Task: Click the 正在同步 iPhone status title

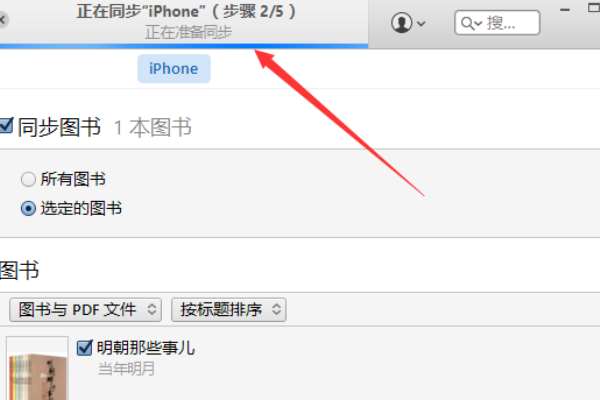Action: [186, 11]
